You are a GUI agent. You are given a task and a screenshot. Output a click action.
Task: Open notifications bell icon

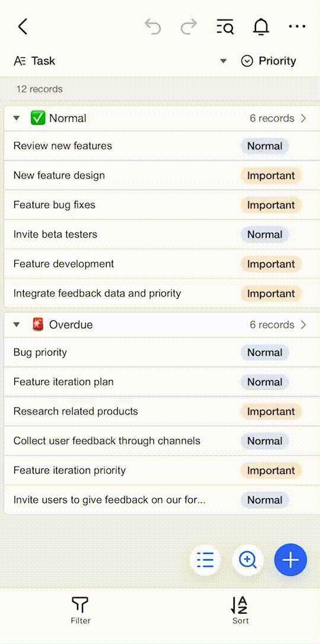click(261, 27)
